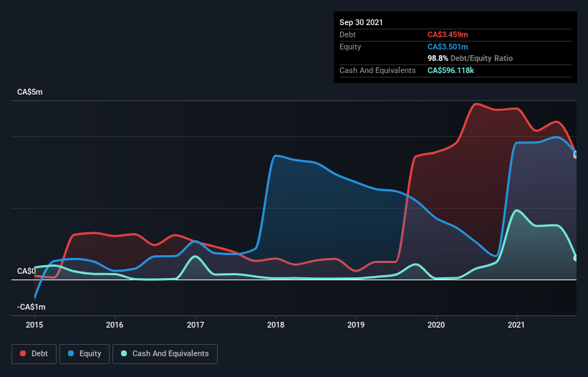
Task: Click Cash And Equivalents label in tooltip
Action: tap(377, 70)
